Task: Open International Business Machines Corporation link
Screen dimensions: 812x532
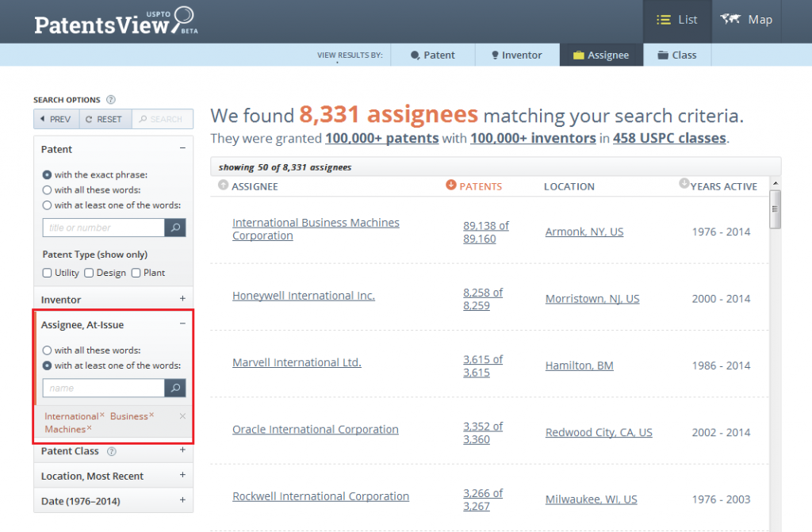Action: 316,229
